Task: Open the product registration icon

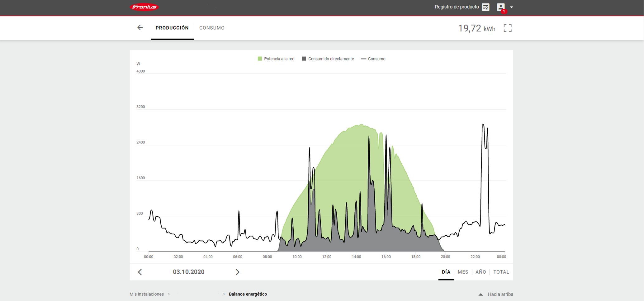Action: click(x=485, y=7)
